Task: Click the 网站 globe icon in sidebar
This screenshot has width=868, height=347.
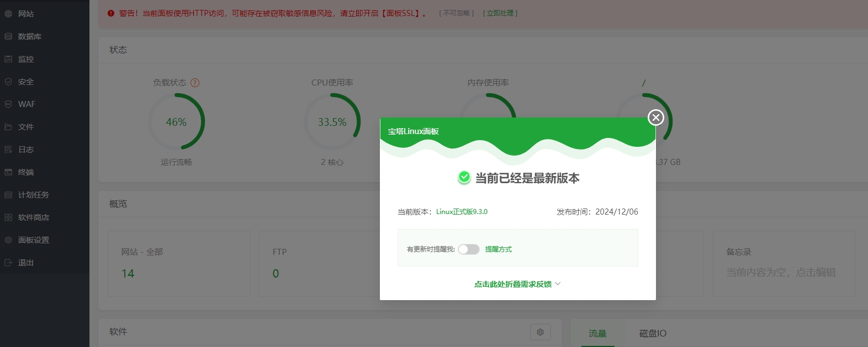Action: pyautogui.click(x=8, y=14)
